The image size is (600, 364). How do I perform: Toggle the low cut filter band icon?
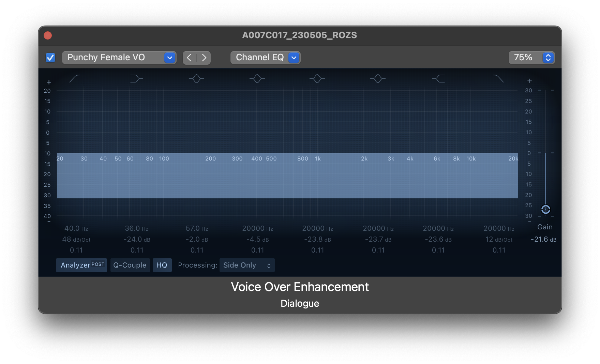(x=75, y=79)
